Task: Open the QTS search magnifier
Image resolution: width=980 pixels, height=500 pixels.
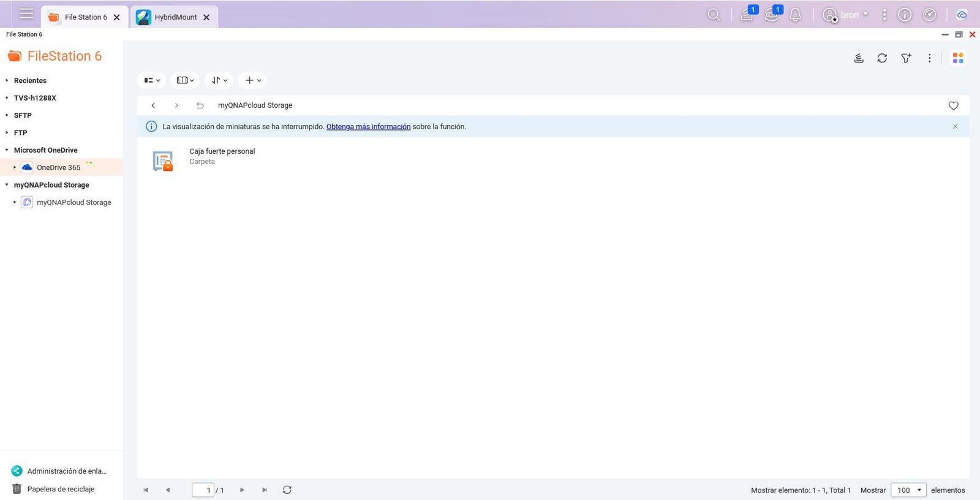Action: pyautogui.click(x=714, y=15)
